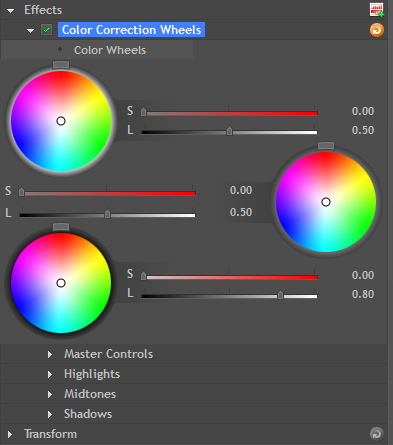
Task: Click the handle above the right color wheel
Action: pos(326,146)
